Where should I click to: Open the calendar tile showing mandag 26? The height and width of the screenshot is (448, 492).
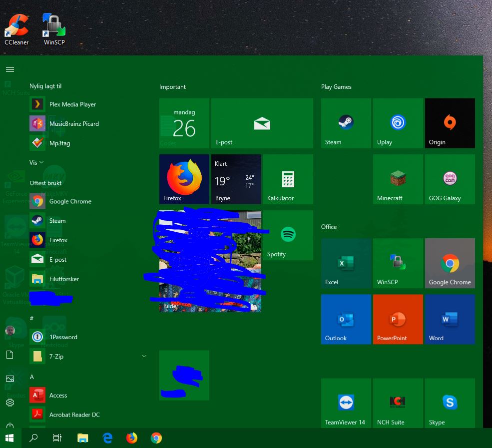point(184,123)
